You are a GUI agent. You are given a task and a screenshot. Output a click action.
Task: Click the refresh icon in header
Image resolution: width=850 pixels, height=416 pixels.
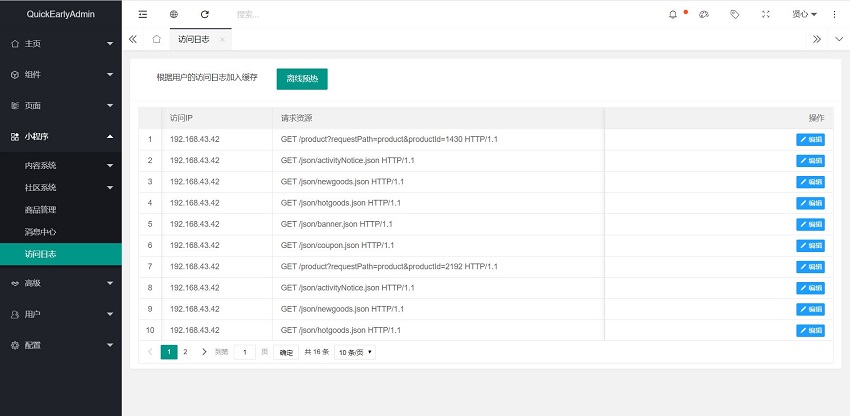pyautogui.click(x=204, y=15)
